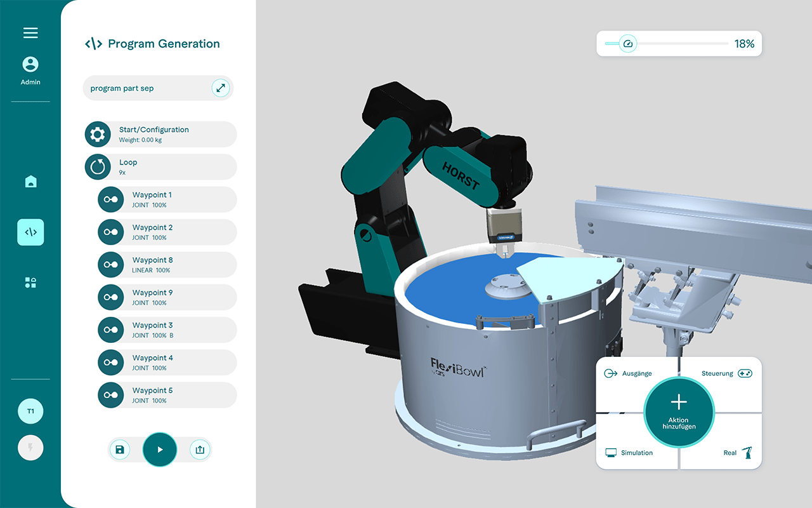Image resolution: width=812 pixels, height=508 pixels.
Task: Click the Loop circular arrow icon
Action: click(98, 167)
